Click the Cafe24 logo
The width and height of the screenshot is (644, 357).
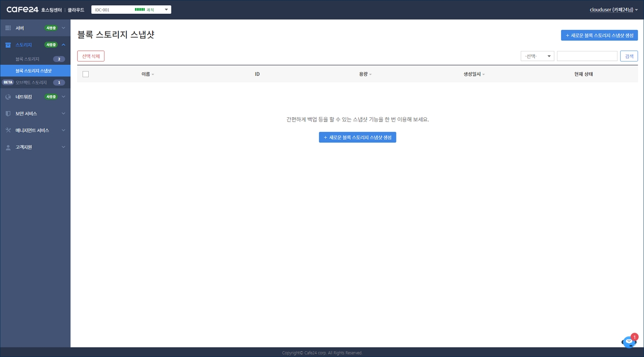coord(22,10)
